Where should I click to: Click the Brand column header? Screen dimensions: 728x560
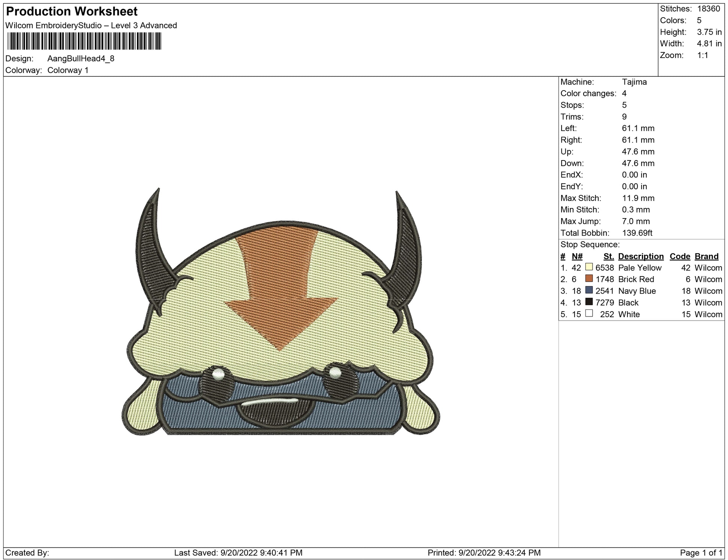pyautogui.click(x=706, y=256)
